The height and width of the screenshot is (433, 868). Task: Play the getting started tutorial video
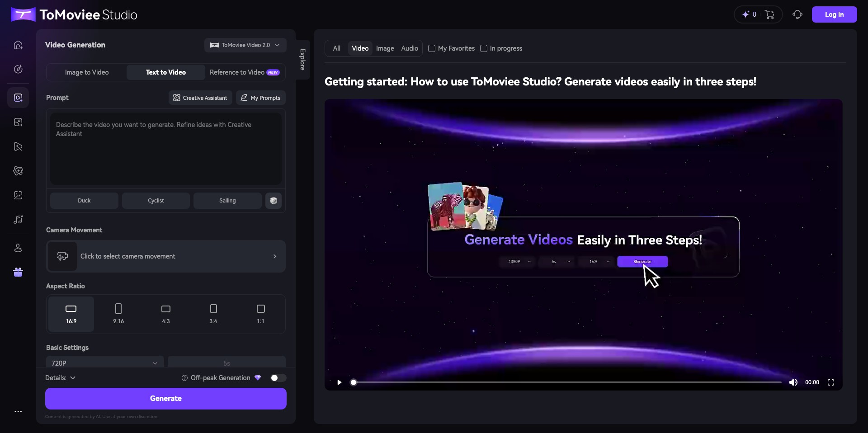pos(339,382)
